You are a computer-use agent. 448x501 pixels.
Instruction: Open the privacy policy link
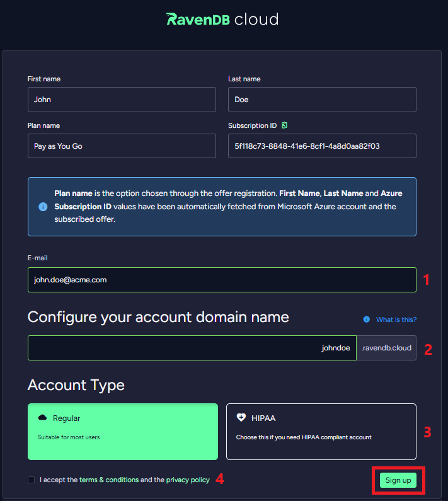(188, 480)
